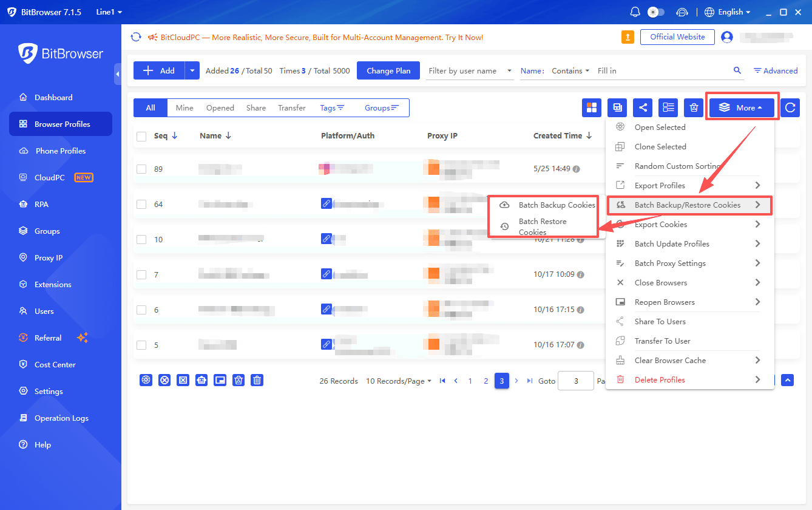Tick the checkbox for Seq 64
Screen dimensions: 812x510
tap(141, 204)
